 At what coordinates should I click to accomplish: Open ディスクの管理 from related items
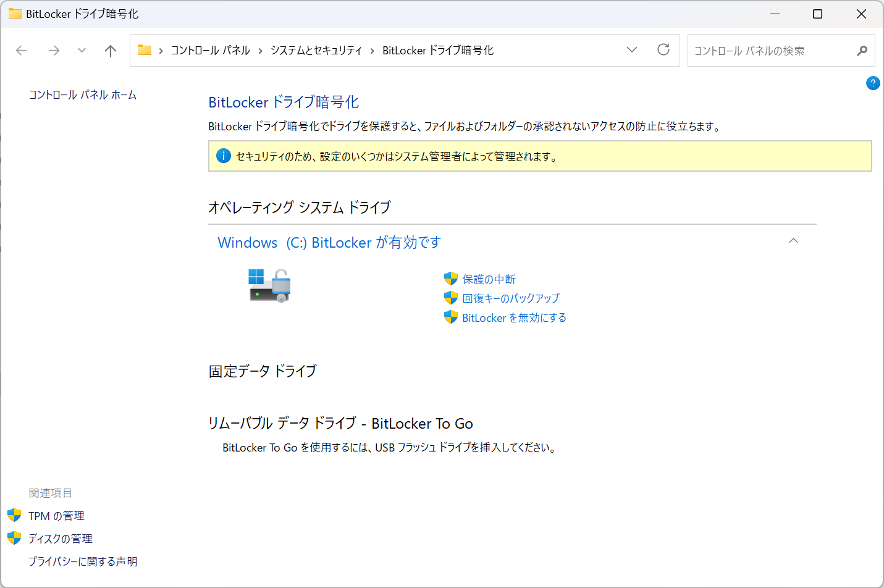click(x=61, y=539)
